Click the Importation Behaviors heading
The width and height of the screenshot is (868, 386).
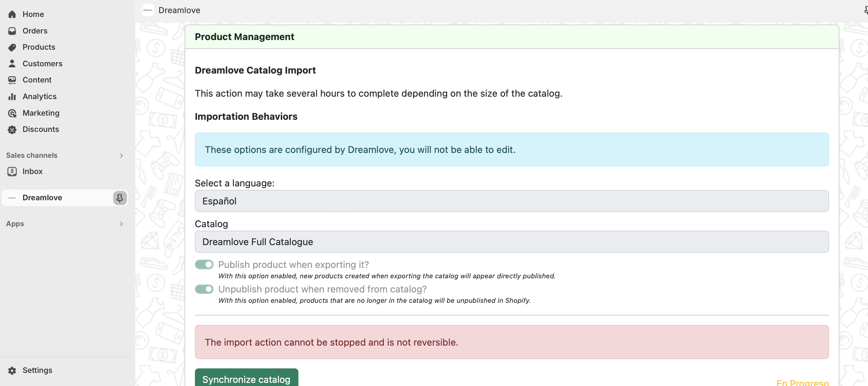pos(246,116)
